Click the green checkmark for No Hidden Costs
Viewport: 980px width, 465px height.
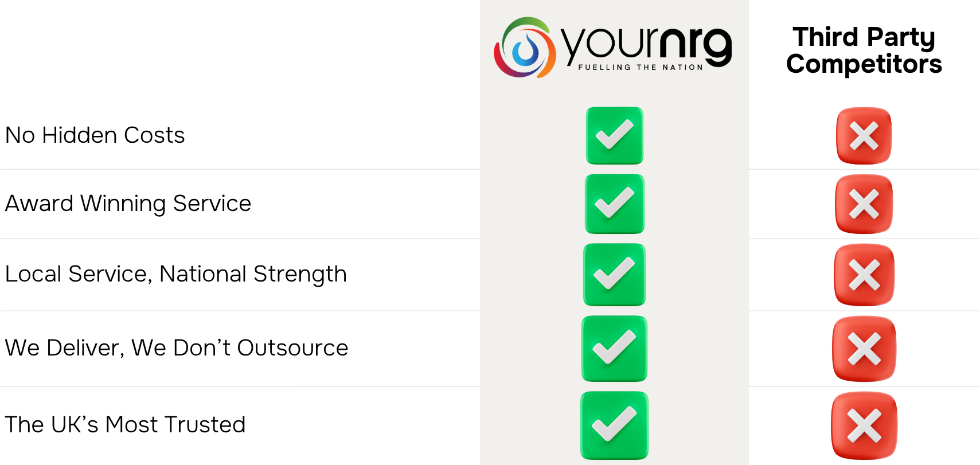point(614,135)
